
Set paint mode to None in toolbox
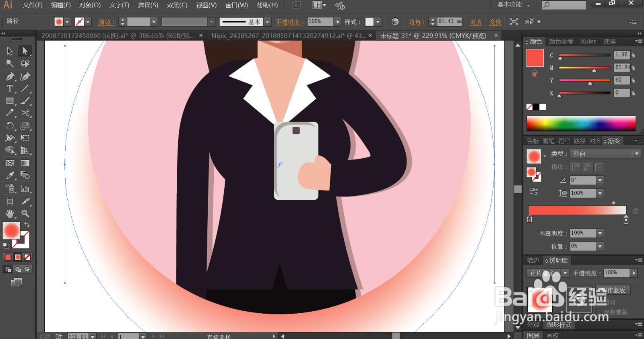(27, 257)
